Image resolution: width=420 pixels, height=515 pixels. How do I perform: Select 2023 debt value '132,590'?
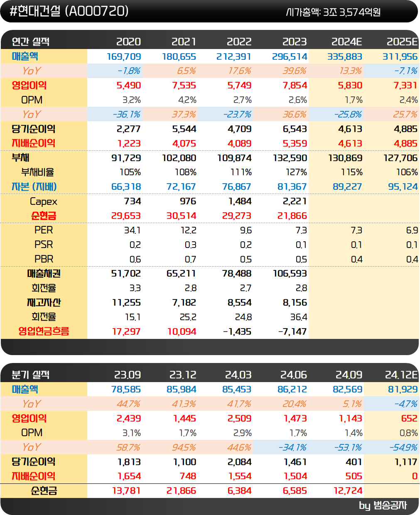tap(290, 158)
